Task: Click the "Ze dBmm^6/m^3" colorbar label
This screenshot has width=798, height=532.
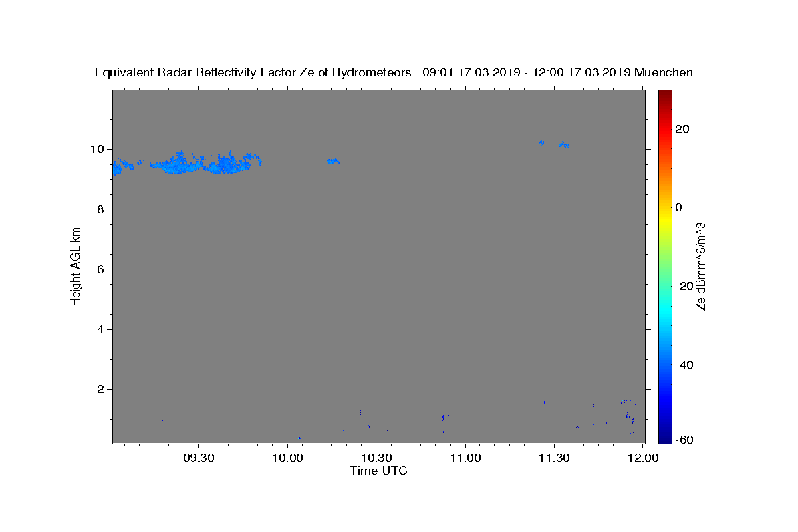Action: pyautogui.click(x=700, y=266)
